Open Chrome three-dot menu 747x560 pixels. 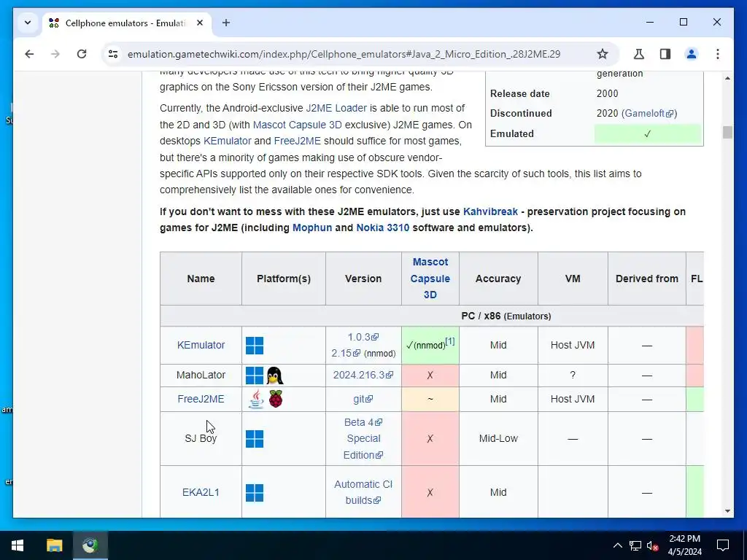tap(718, 54)
